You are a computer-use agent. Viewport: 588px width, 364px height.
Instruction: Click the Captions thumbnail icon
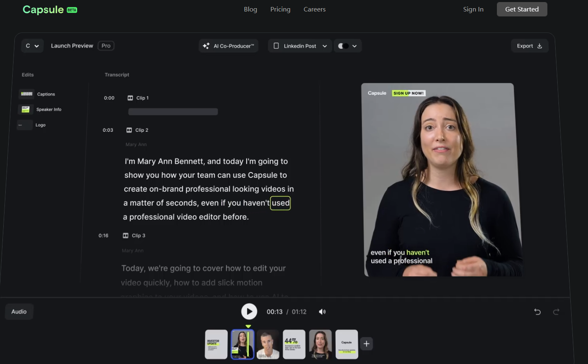click(x=27, y=94)
